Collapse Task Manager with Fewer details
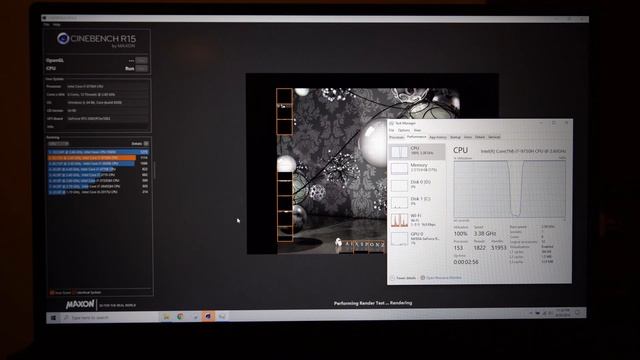The height and width of the screenshot is (360, 640). tap(403, 278)
